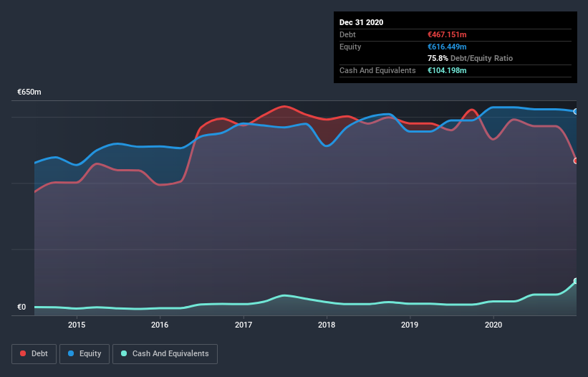
Task: Click the Equity label in tooltip
Action: tap(350, 47)
